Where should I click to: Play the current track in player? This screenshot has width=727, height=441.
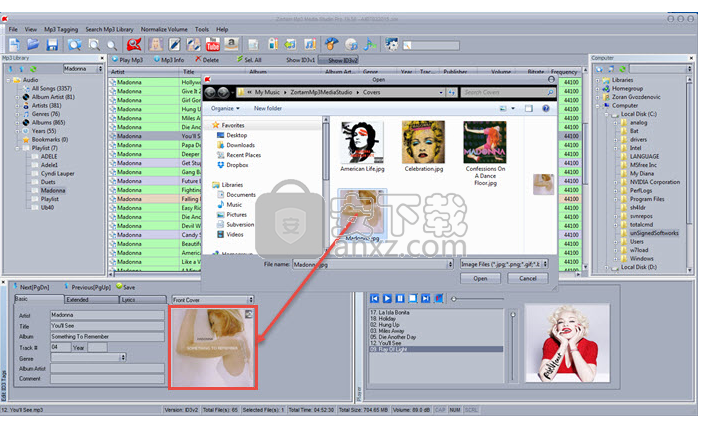tap(387, 299)
